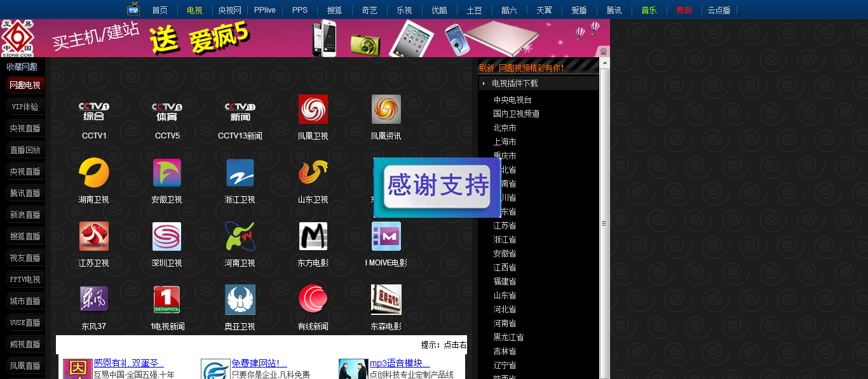Open 舞曲 in top navigation
Image resolution: width=868 pixels, height=379 pixels.
(684, 10)
